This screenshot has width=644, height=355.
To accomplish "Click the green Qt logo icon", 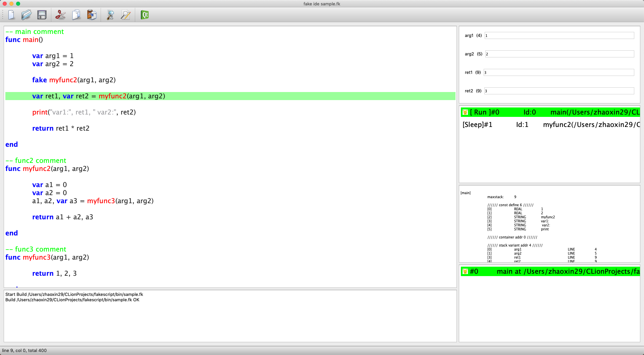I will [x=145, y=15].
